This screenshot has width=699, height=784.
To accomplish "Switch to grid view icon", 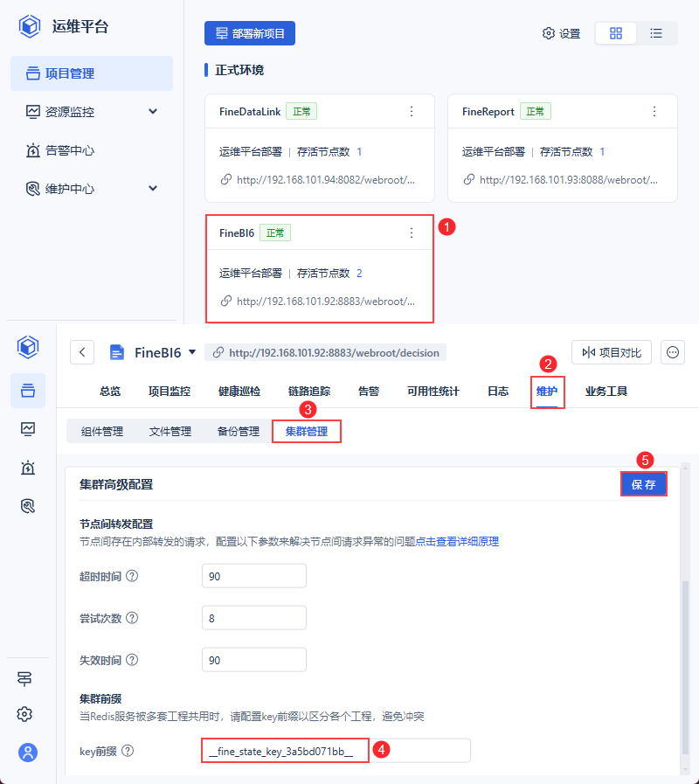I will tap(615, 33).
